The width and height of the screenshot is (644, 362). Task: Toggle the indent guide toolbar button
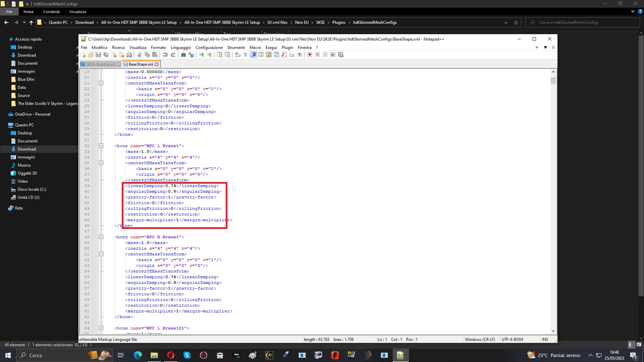tap(254, 55)
